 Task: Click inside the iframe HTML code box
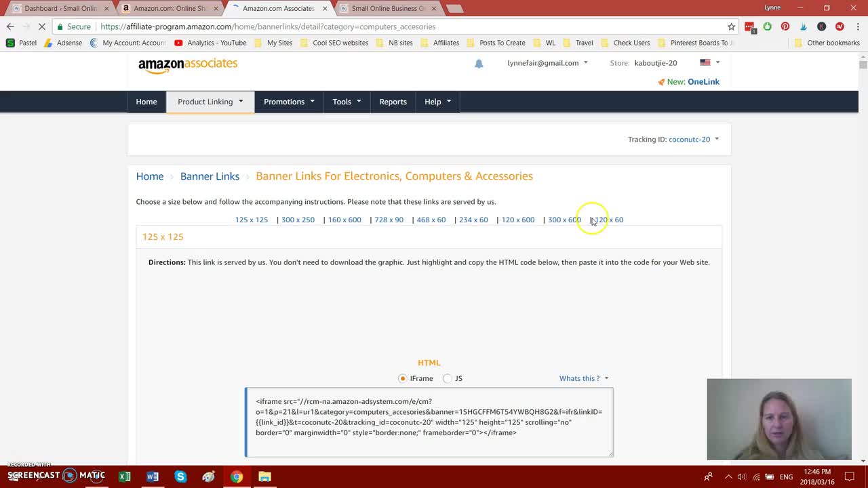pyautogui.click(x=429, y=422)
